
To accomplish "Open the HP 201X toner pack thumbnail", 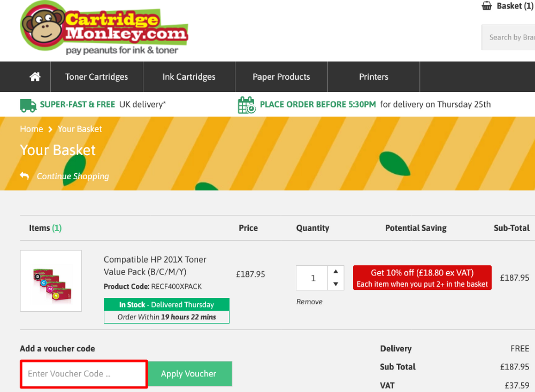I will pyautogui.click(x=51, y=281).
